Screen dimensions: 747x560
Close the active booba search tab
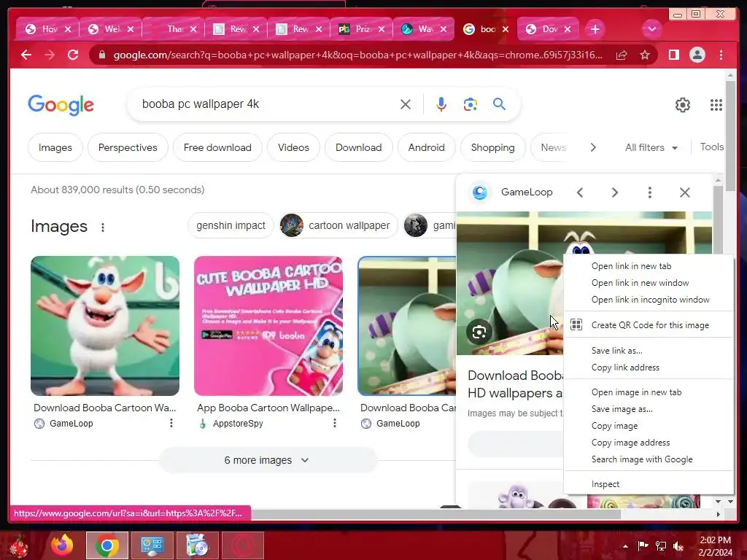point(506,29)
